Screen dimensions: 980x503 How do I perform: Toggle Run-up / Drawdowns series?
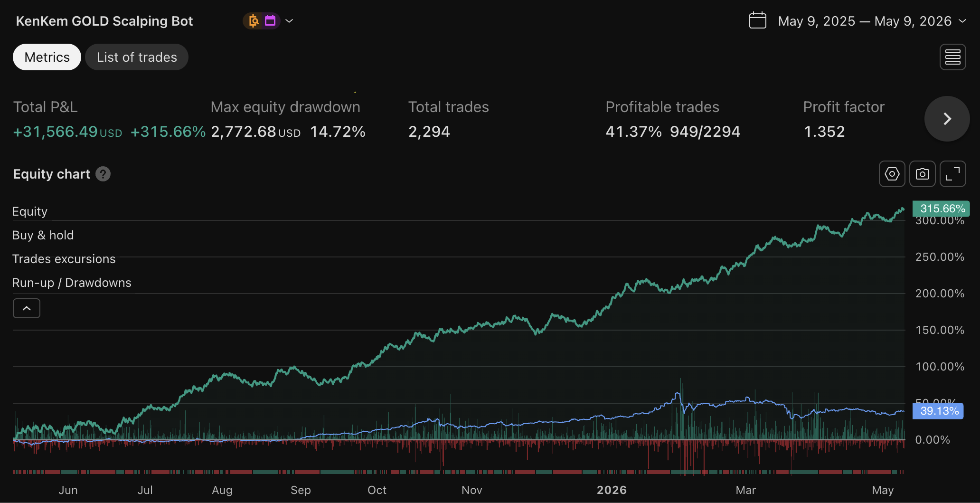coord(72,283)
